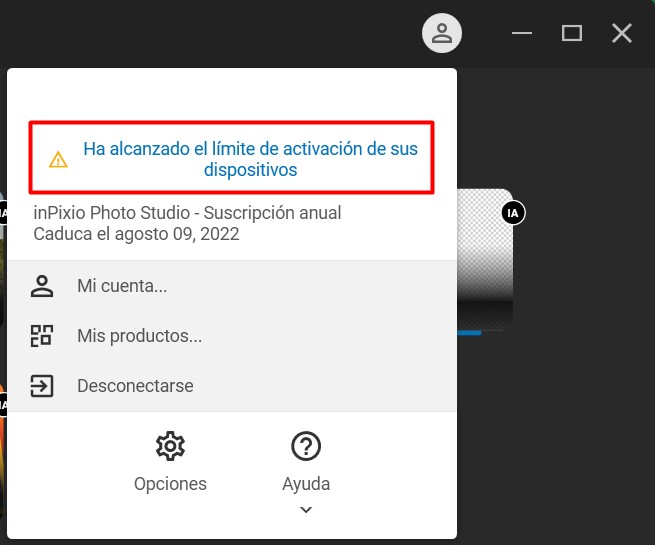Click the user account avatar icon
655x545 pixels.
(442, 33)
